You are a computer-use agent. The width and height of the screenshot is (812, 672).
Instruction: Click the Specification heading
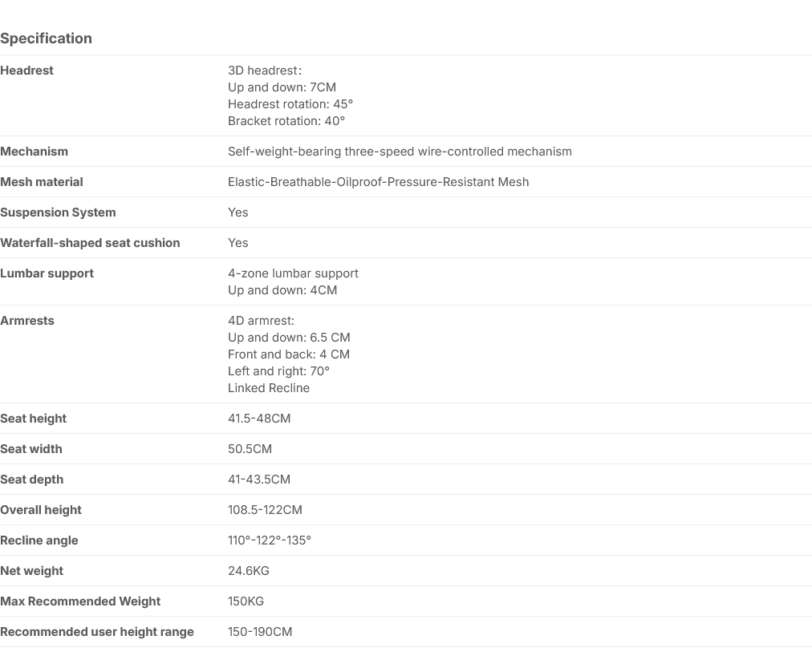[x=46, y=38]
